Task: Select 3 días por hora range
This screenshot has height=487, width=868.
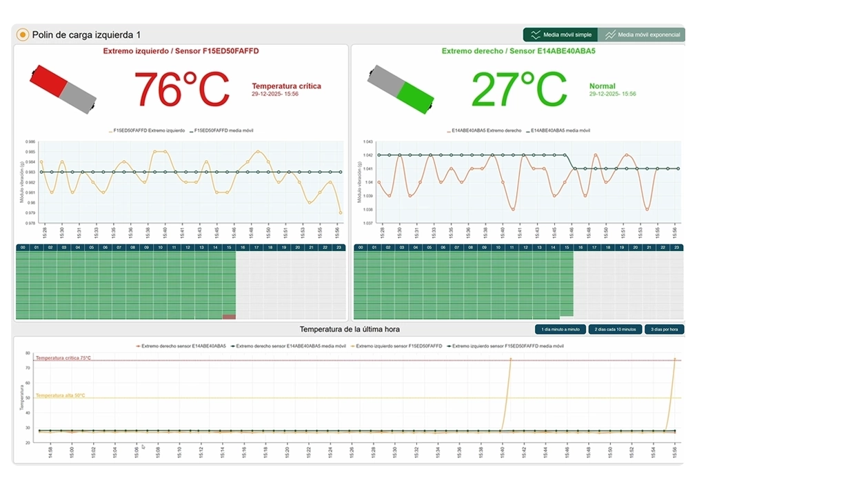Action: 665,330
